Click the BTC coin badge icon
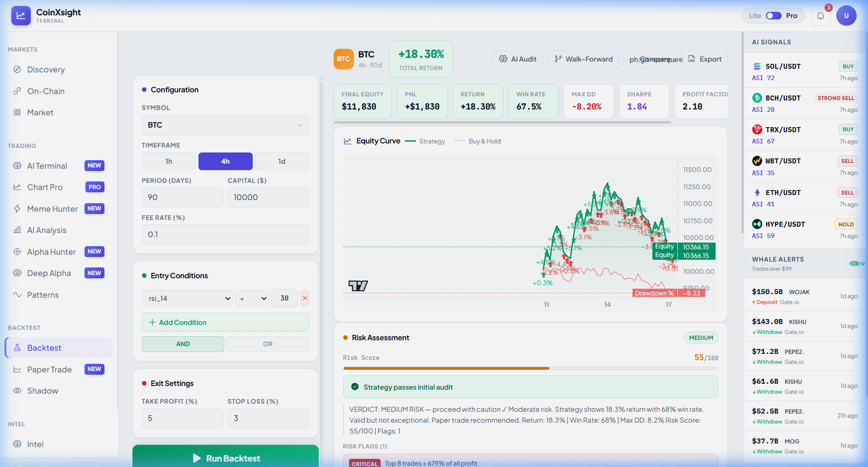 pos(344,59)
